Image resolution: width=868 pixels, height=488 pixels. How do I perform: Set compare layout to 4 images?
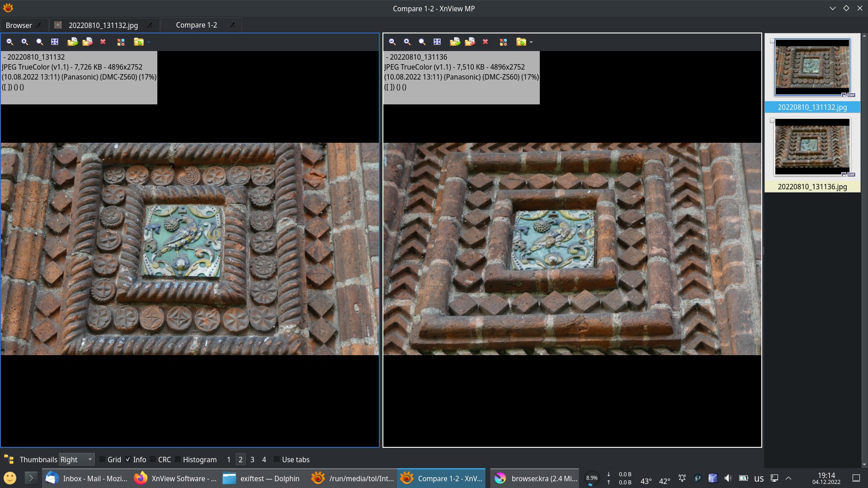pos(264,460)
